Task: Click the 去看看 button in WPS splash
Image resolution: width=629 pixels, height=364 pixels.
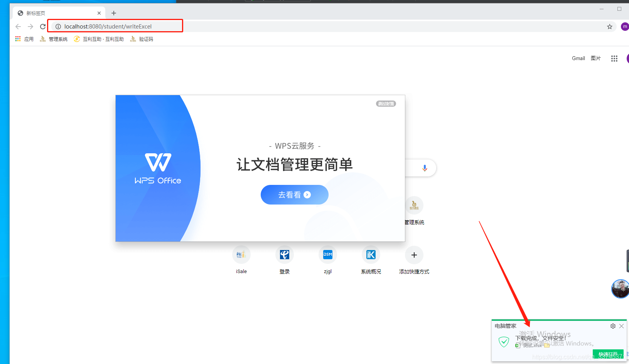Action: point(295,195)
